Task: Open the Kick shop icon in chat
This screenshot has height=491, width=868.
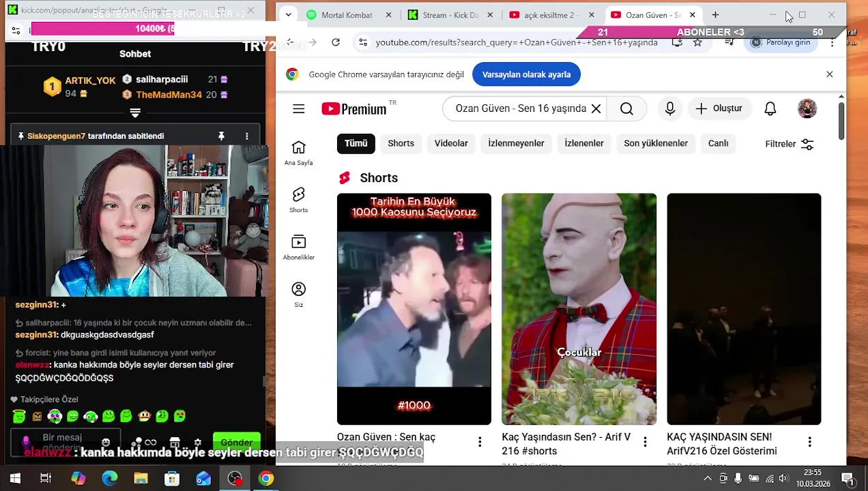Action: 175,442
